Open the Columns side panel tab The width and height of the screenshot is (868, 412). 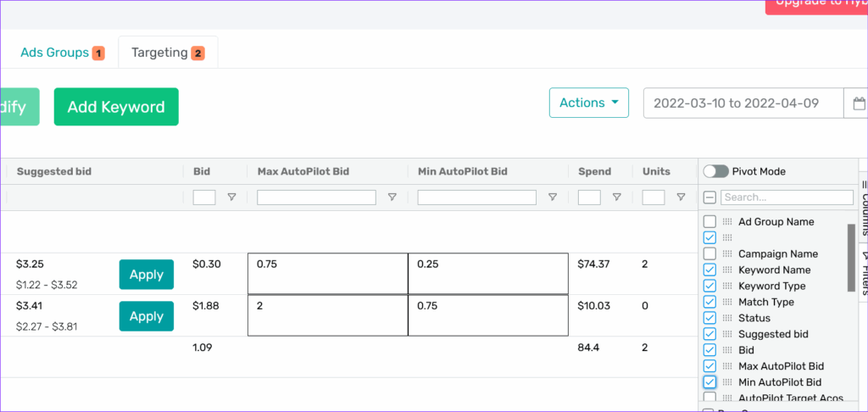[863, 208]
